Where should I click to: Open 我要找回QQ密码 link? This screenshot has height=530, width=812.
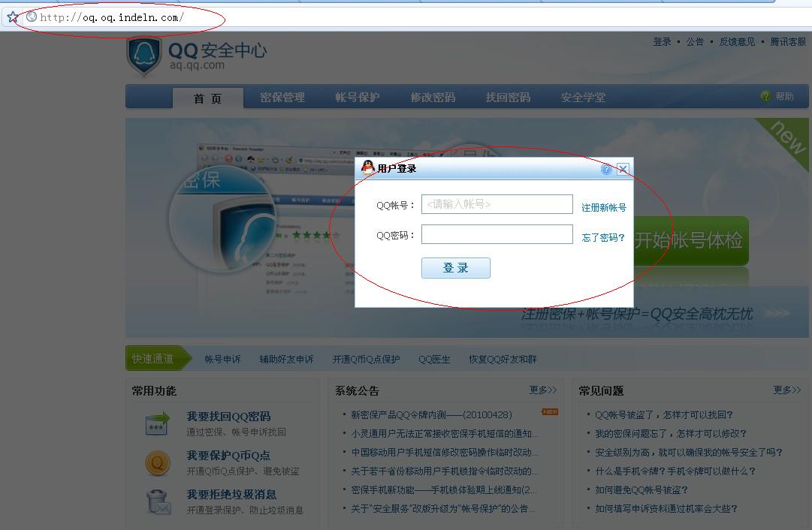228,416
